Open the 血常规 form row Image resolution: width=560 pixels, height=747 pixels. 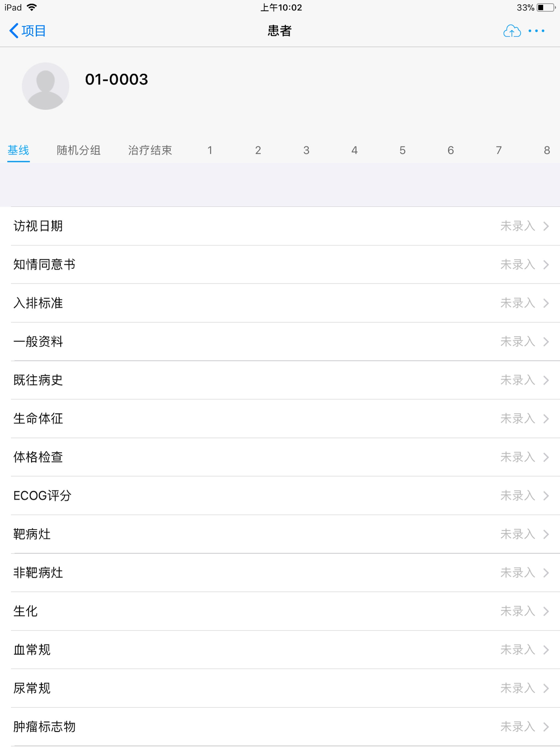(280, 649)
